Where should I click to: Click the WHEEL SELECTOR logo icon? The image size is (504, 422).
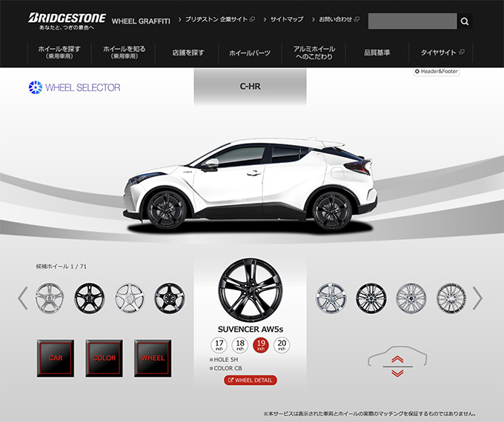(36, 87)
